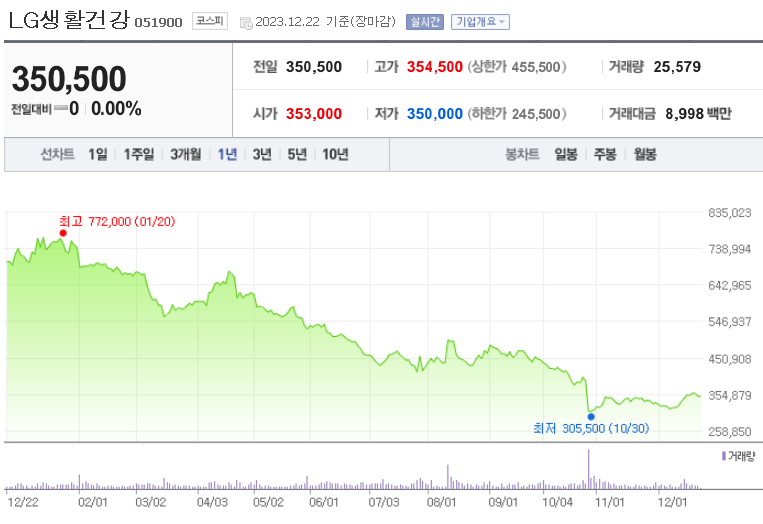Open the 주봉 weekly candle chart

coord(605,155)
